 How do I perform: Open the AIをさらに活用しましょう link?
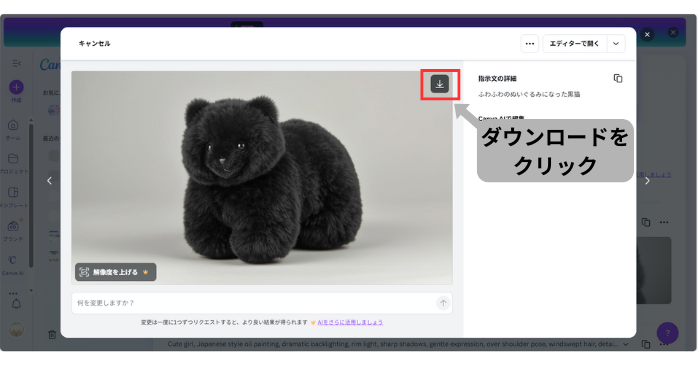pyautogui.click(x=350, y=322)
